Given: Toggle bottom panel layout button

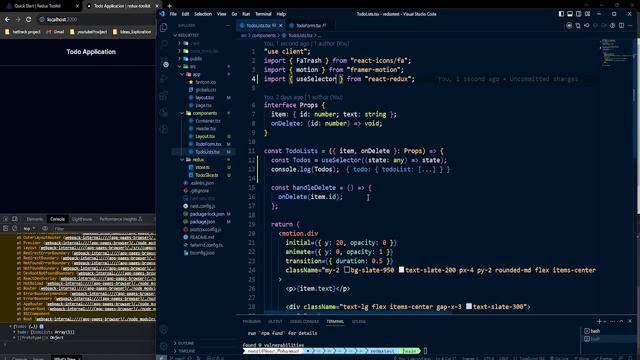Looking at the screenshot, I should point(570,14).
